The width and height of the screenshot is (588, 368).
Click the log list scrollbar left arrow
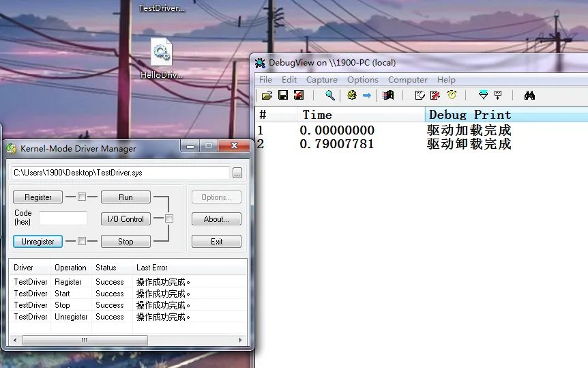[x=15, y=340]
